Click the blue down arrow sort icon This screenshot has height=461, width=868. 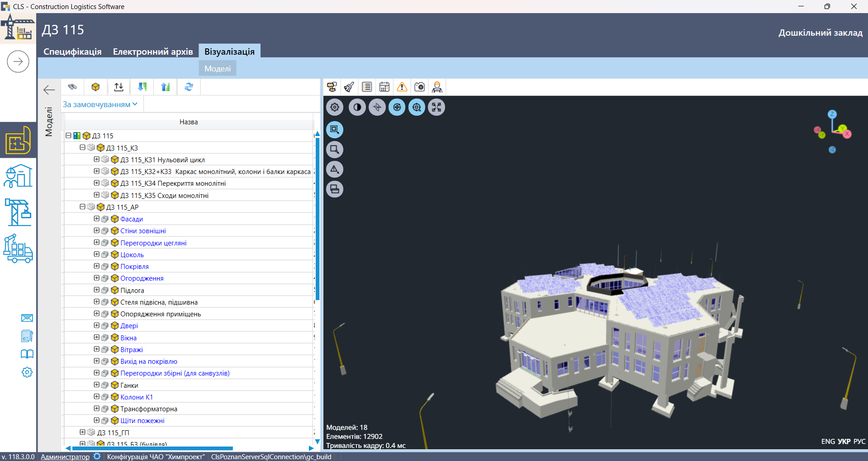[x=142, y=87]
